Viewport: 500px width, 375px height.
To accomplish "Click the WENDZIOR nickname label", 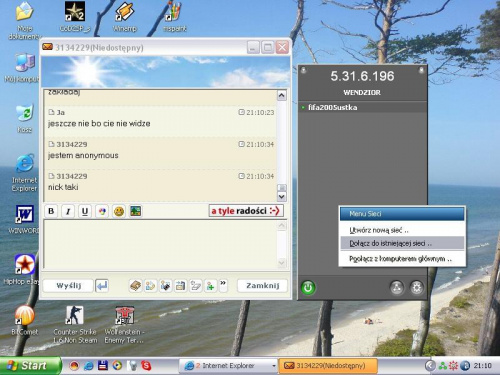I will click(x=362, y=93).
